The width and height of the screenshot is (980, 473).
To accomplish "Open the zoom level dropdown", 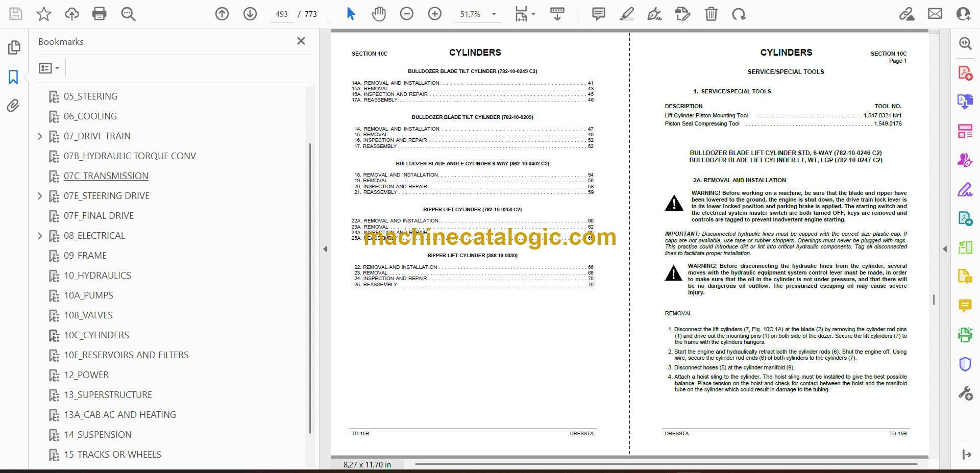I will (x=494, y=14).
